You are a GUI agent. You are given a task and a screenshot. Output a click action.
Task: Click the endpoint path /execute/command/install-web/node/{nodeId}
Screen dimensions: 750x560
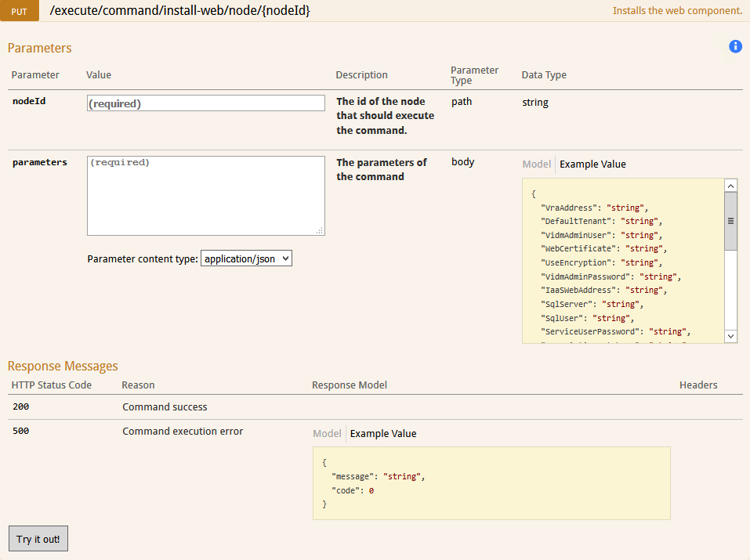(179, 10)
